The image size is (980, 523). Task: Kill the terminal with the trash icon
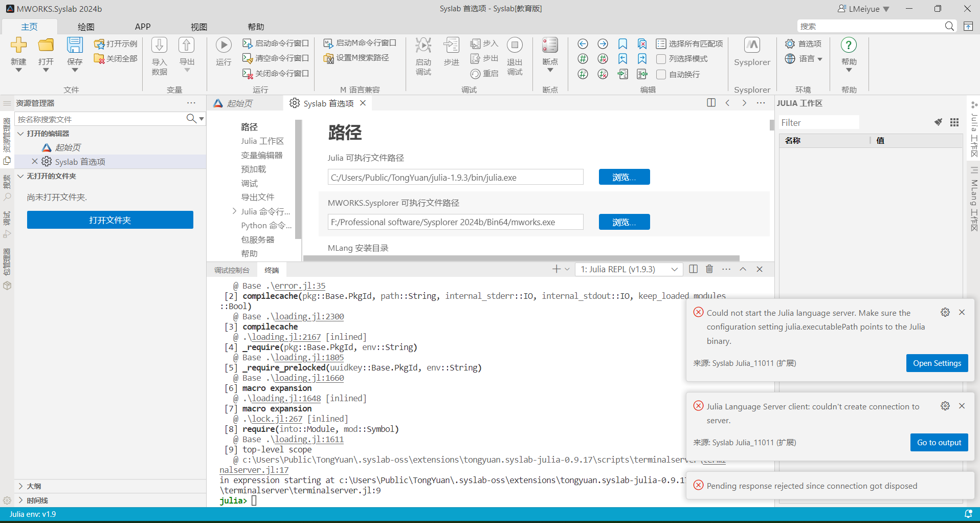(709, 269)
